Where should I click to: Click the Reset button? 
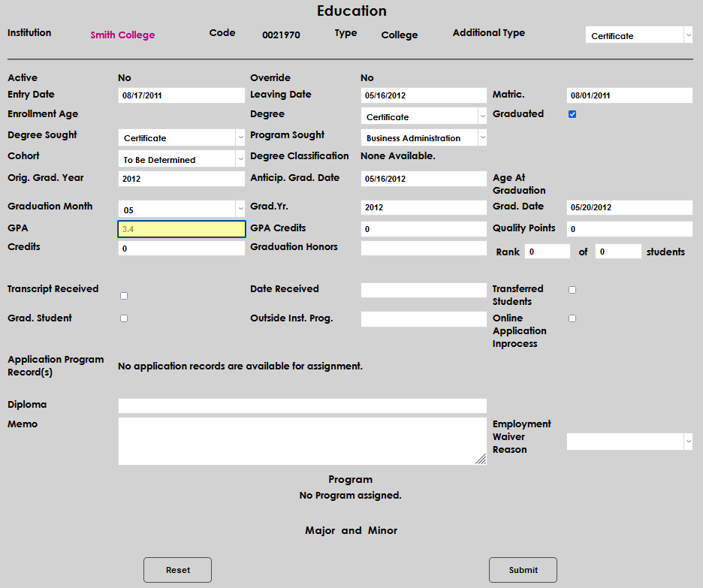coord(177,570)
